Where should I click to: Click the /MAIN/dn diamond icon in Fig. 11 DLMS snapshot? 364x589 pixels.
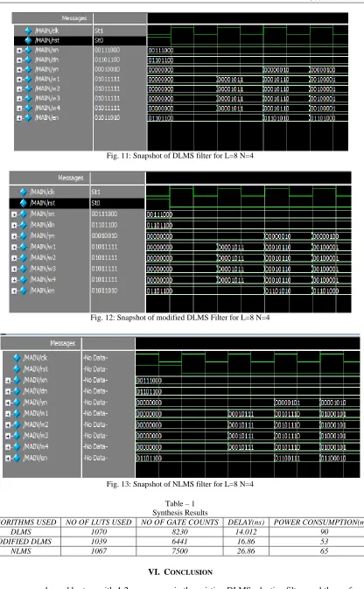28,60
